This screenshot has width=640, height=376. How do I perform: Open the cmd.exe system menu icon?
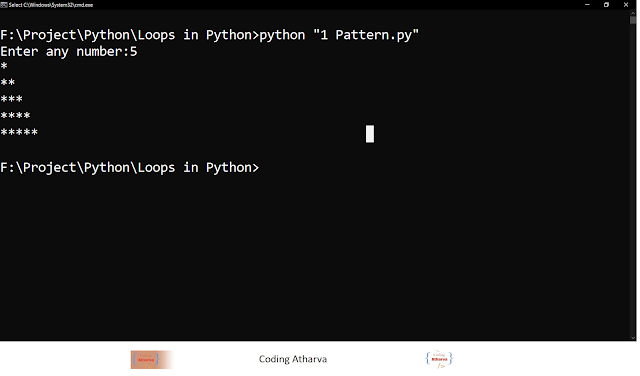click(x=4, y=5)
